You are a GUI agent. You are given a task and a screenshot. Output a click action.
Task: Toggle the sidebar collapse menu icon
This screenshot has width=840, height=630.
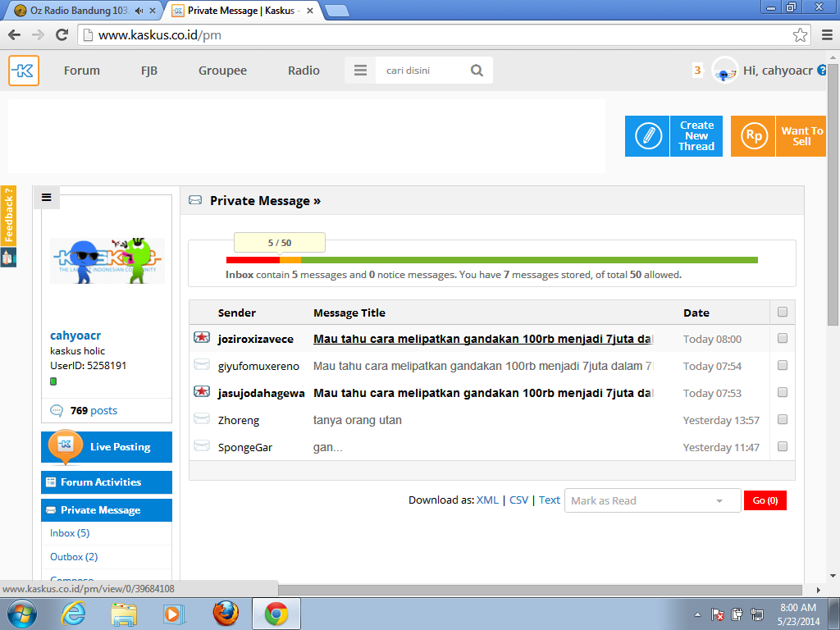click(47, 197)
